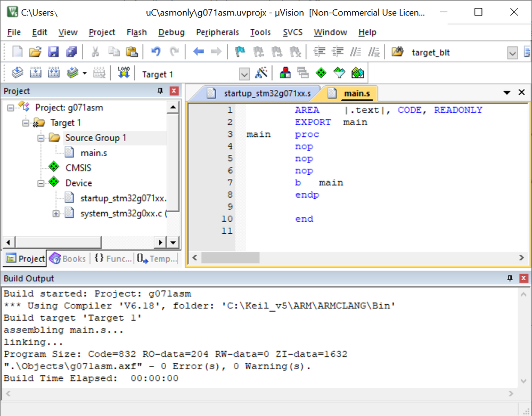Click the Select Software Packs icon
532x416 pixels.
point(339,72)
